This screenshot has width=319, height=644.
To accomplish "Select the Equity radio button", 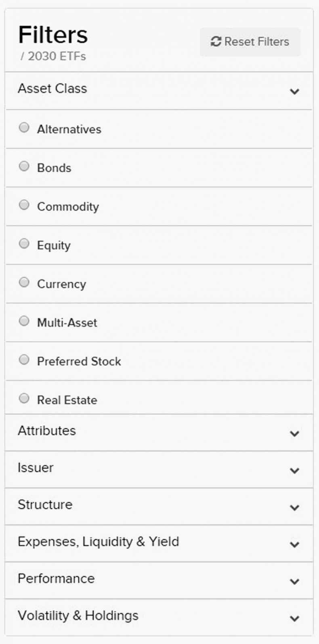I will pos(24,244).
